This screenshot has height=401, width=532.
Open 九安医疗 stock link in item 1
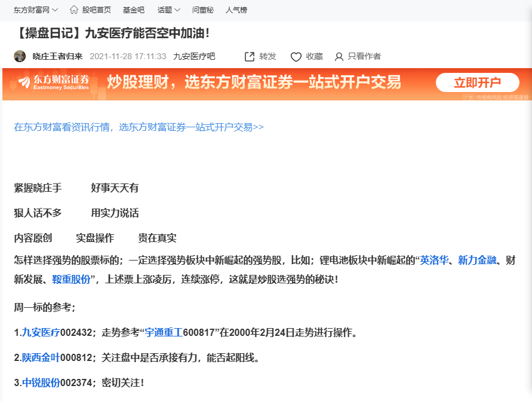point(41,332)
